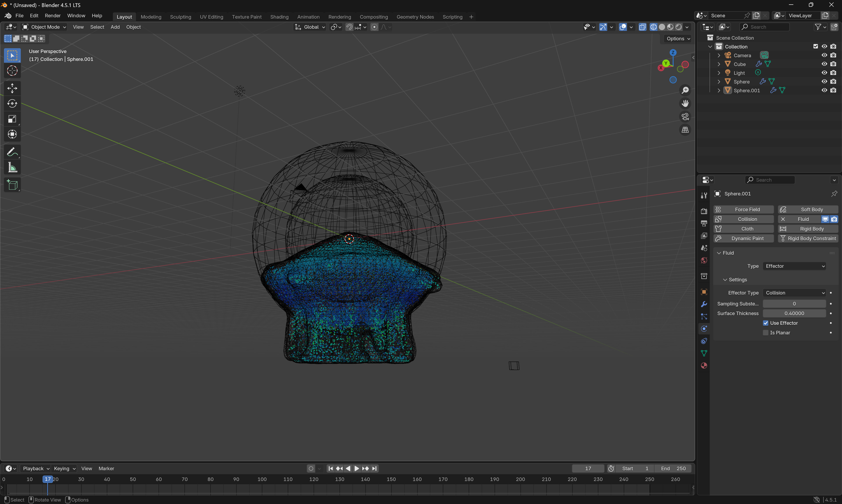Click the Rigid Body physics button
Screen dimensions: 842x504
[808, 229]
